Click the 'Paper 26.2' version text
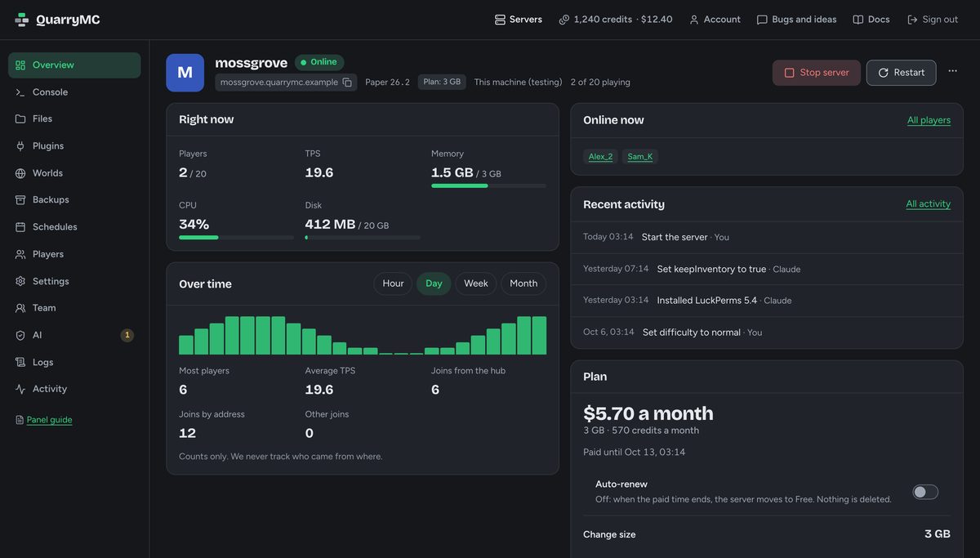The image size is (980, 558). click(388, 83)
